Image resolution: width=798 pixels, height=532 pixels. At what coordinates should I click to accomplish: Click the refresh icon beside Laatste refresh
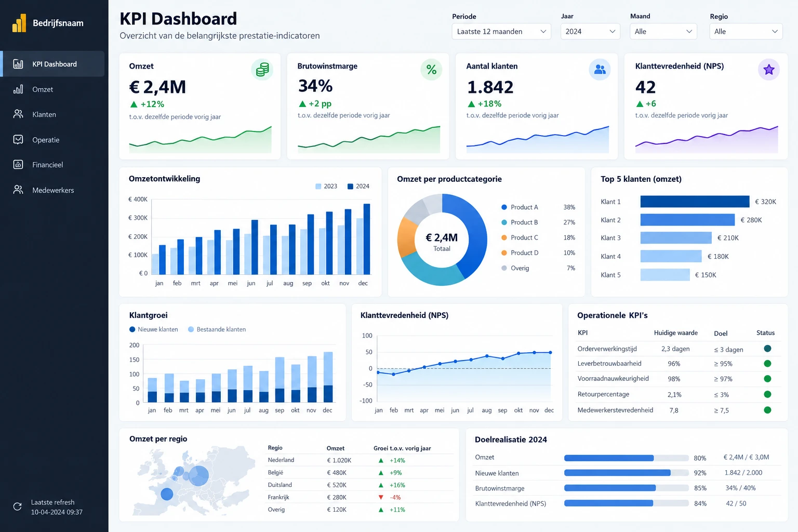pos(17,507)
